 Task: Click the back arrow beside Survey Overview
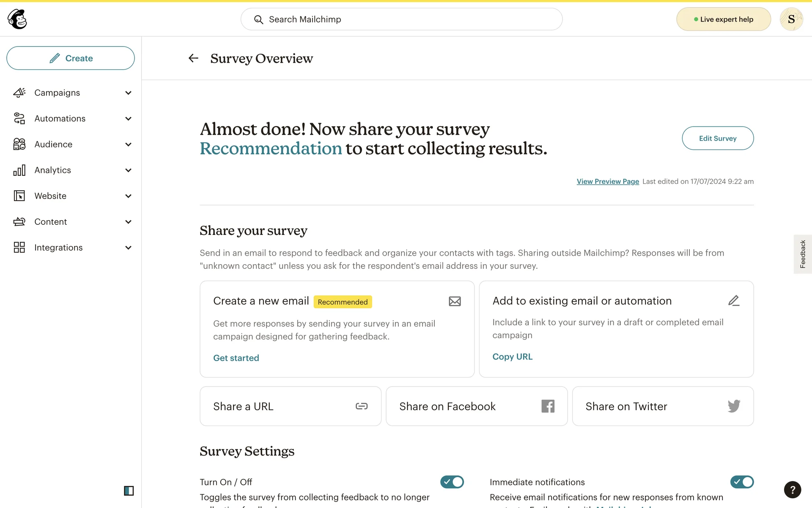coord(193,58)
